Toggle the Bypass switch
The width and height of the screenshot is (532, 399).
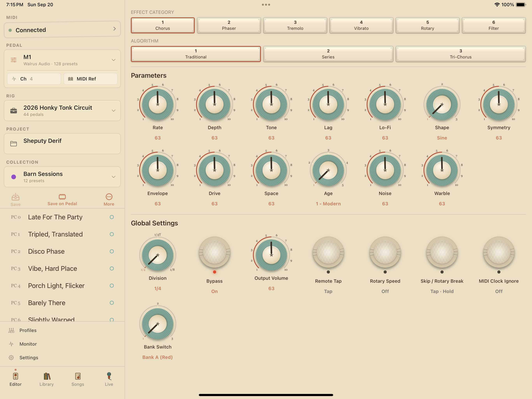point(215,253)
